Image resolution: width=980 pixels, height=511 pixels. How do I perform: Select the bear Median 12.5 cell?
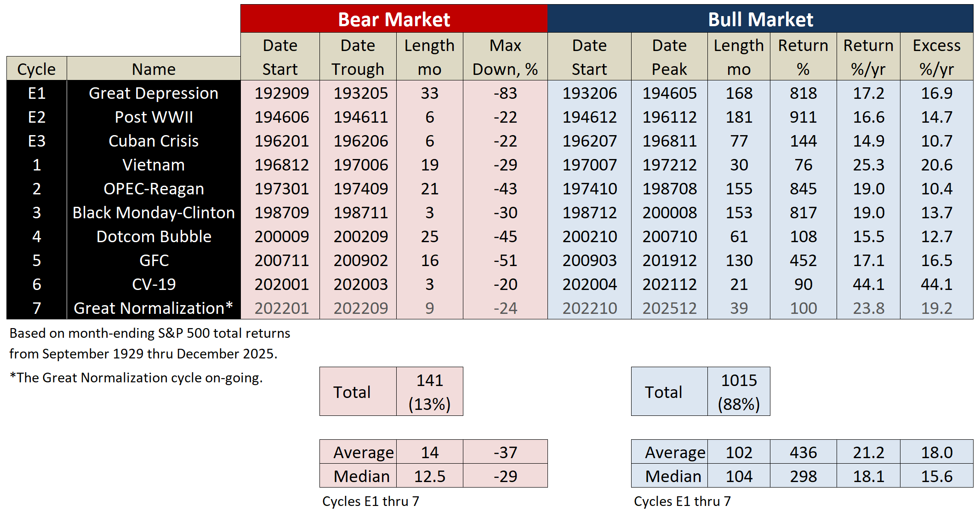429,476
